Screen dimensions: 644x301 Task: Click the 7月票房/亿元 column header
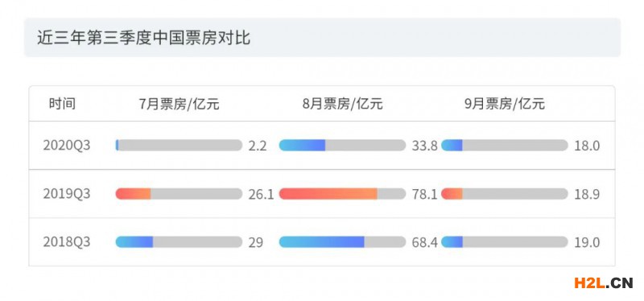pos(179,104)
